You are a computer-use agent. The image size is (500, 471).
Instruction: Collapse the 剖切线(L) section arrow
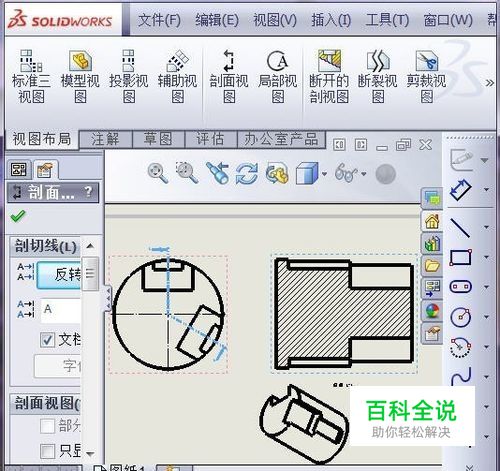pos(90,246)
